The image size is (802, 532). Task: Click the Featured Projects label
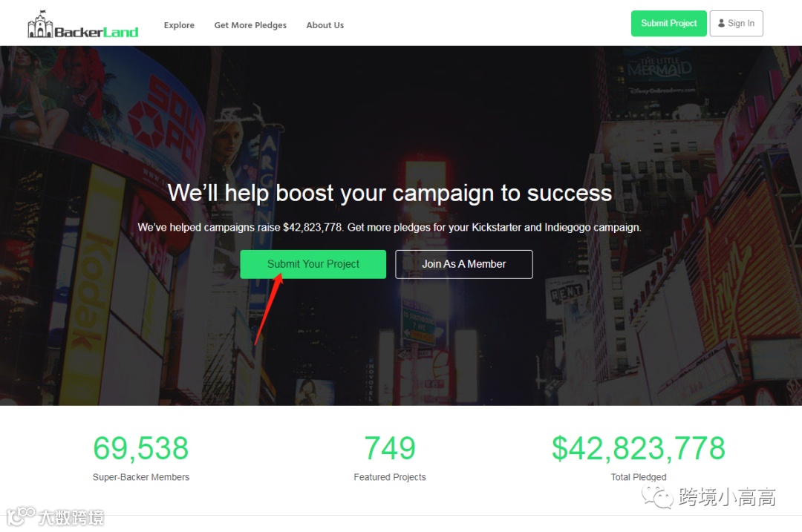point(390,477)
